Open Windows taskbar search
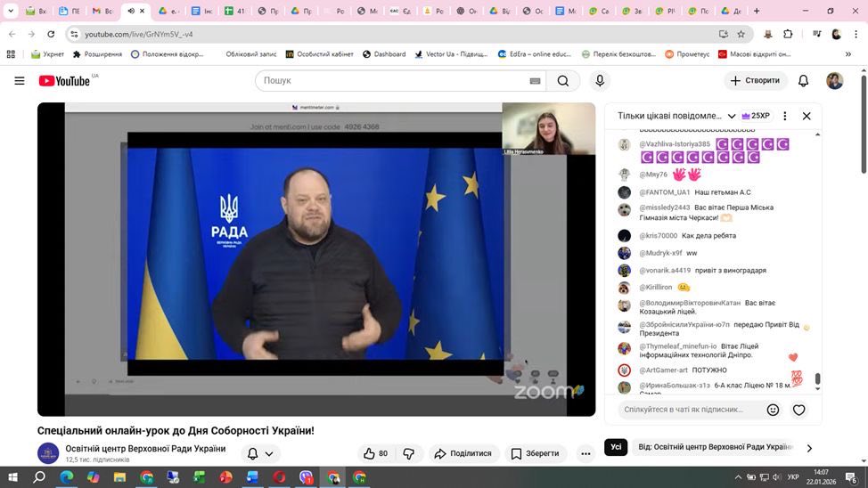 point(38,477)
